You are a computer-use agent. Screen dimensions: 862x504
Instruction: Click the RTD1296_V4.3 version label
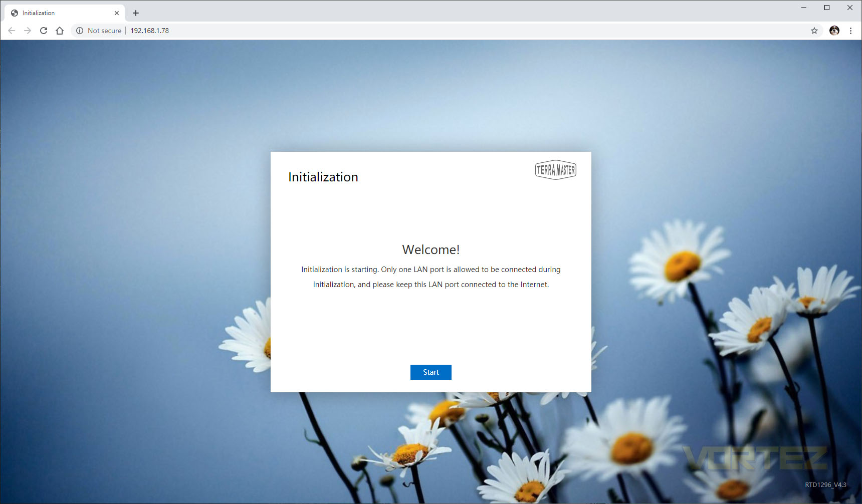(825, 484)
